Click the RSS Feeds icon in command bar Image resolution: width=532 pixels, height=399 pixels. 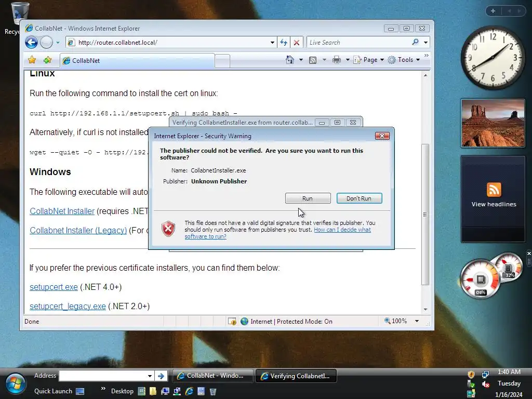(x=313, y=60)
